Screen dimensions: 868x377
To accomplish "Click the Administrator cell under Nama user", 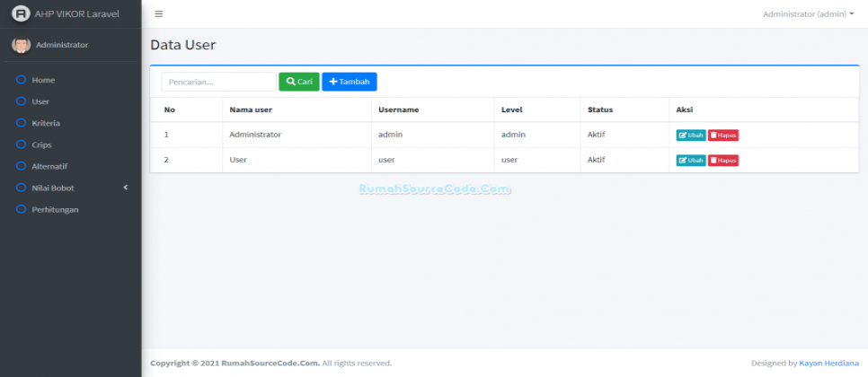I will click(x=255, y=135).
